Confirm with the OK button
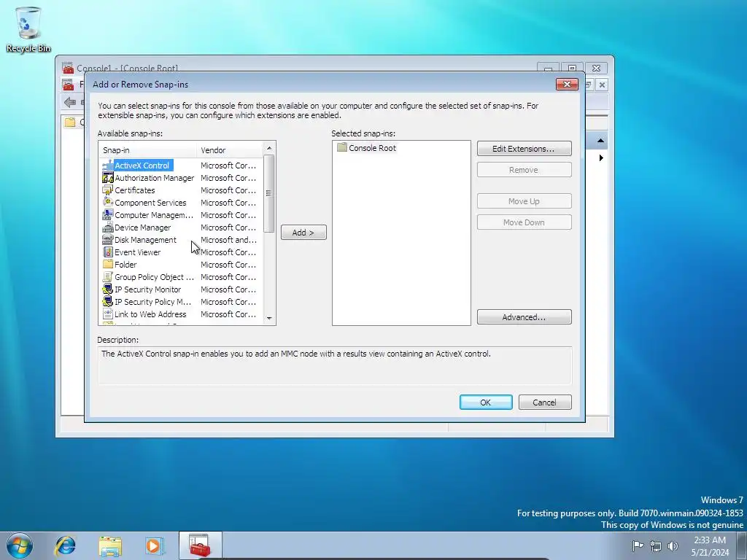This screenshot has width=747, height=560. 486,402
